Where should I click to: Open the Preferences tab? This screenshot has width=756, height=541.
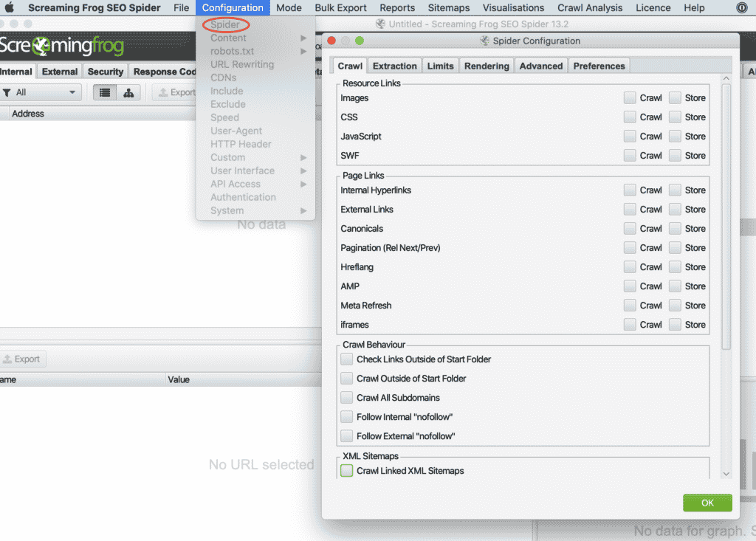599,66
